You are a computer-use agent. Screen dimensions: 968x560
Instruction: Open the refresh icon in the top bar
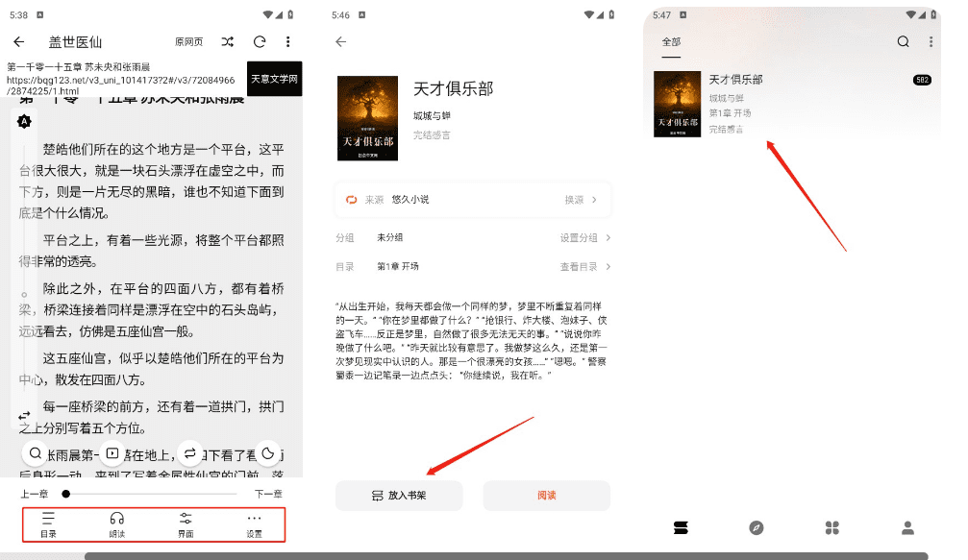click(x=259, y=42)
